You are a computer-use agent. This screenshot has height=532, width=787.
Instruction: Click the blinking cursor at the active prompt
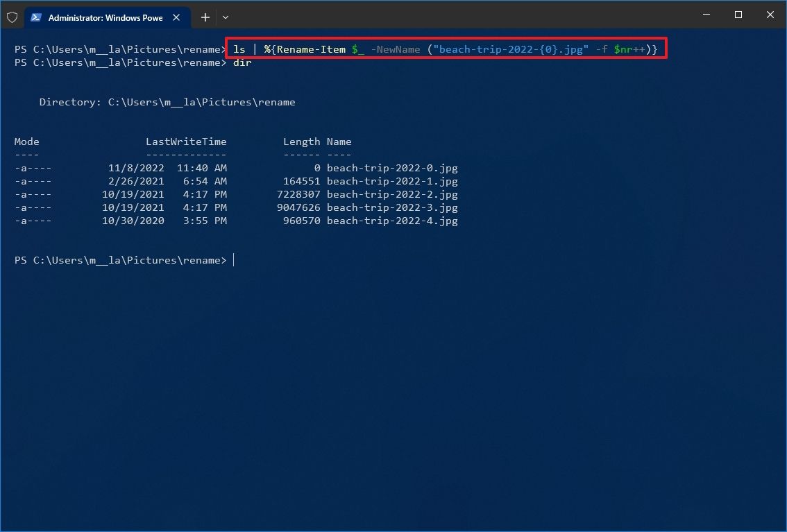[x=234, y=260]
